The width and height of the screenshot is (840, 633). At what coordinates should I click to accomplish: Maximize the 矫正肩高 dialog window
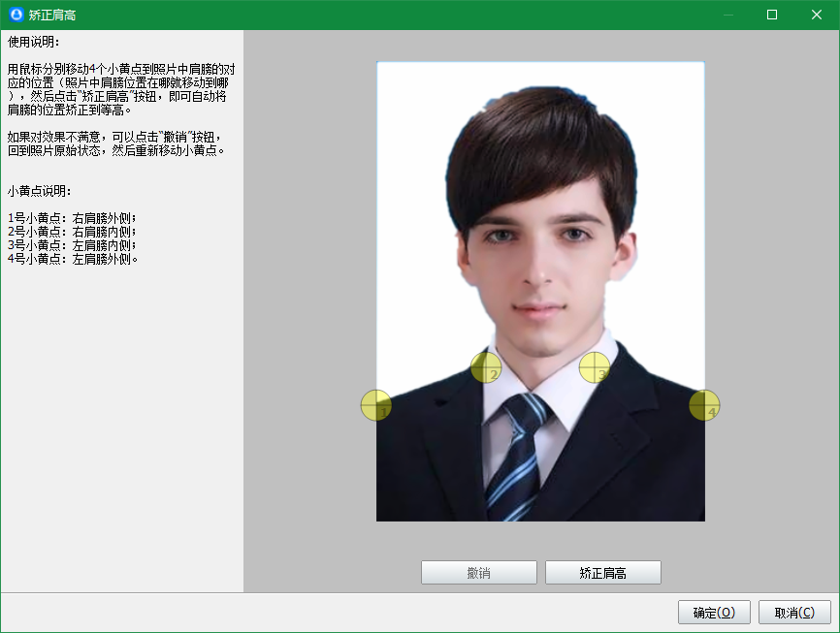(772, 15)
